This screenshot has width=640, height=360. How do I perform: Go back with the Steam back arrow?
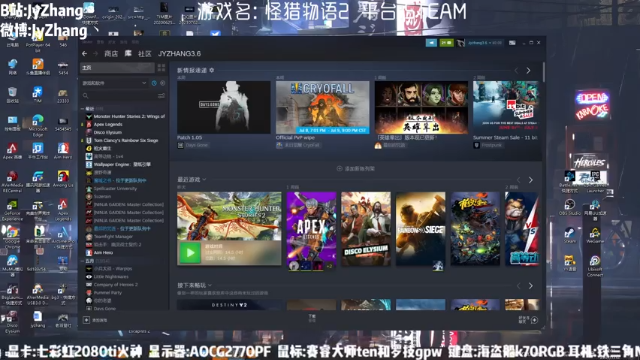click(84, 53)
